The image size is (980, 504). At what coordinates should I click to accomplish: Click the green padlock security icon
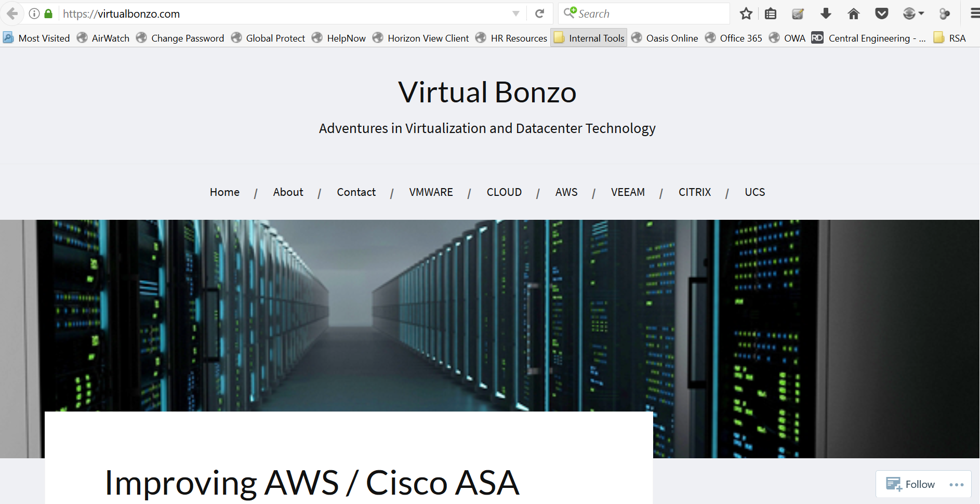click(48, 14)
